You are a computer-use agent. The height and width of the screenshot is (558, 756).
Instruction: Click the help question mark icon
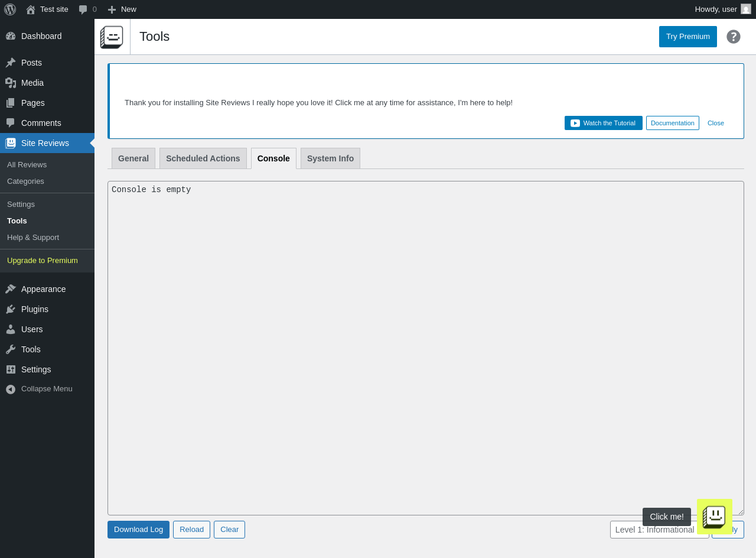[734, 37]
